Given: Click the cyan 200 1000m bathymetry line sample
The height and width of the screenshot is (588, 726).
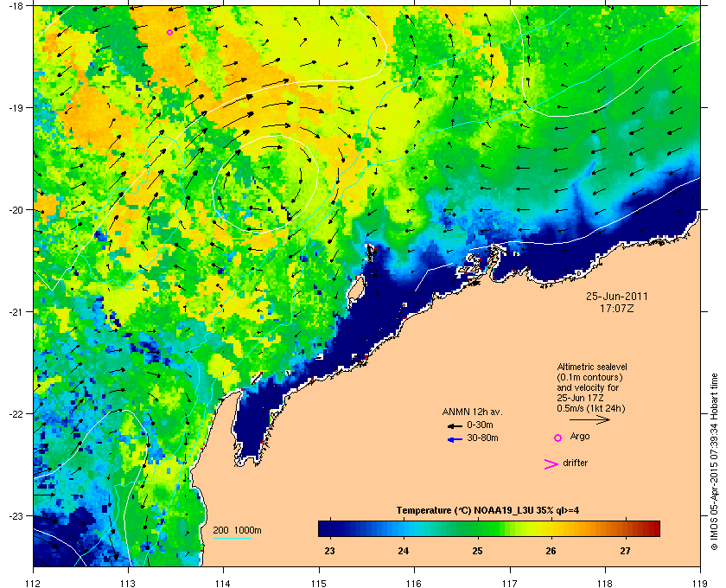Looking at the screenshot, I should 232,539.
